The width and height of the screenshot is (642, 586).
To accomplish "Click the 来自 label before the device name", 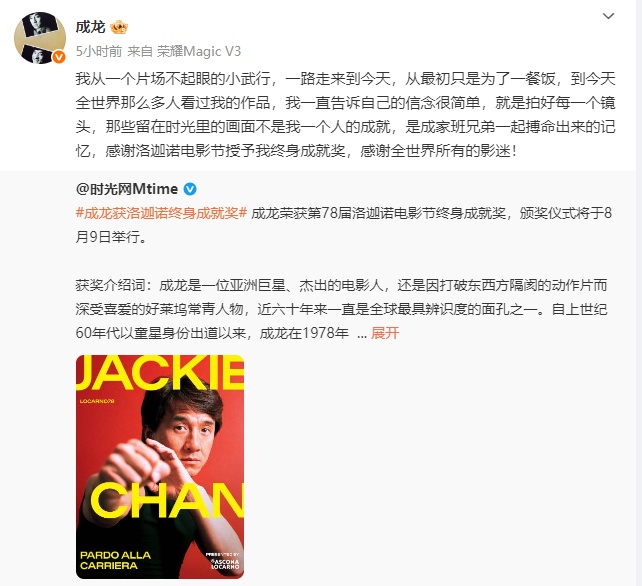I will tap(140, 51).
